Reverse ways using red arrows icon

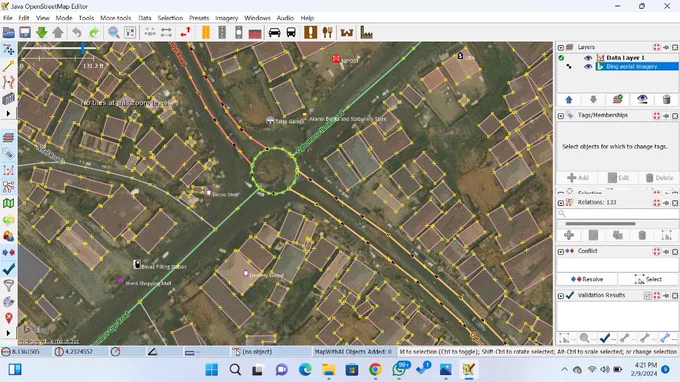tap(186, 33)
